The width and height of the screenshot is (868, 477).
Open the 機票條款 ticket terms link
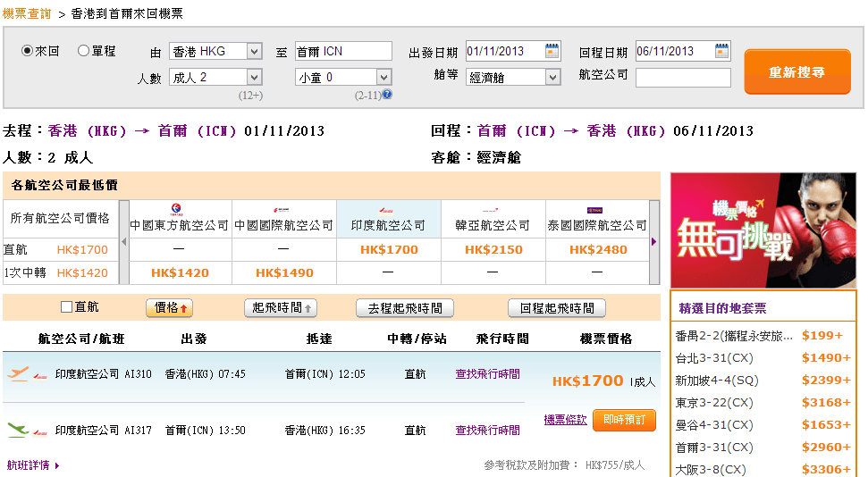pyautogui.click(x=565, y=419)
